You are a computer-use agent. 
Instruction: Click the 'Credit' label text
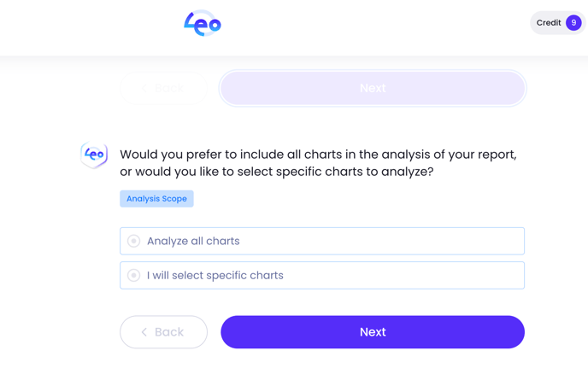[549, 23]
